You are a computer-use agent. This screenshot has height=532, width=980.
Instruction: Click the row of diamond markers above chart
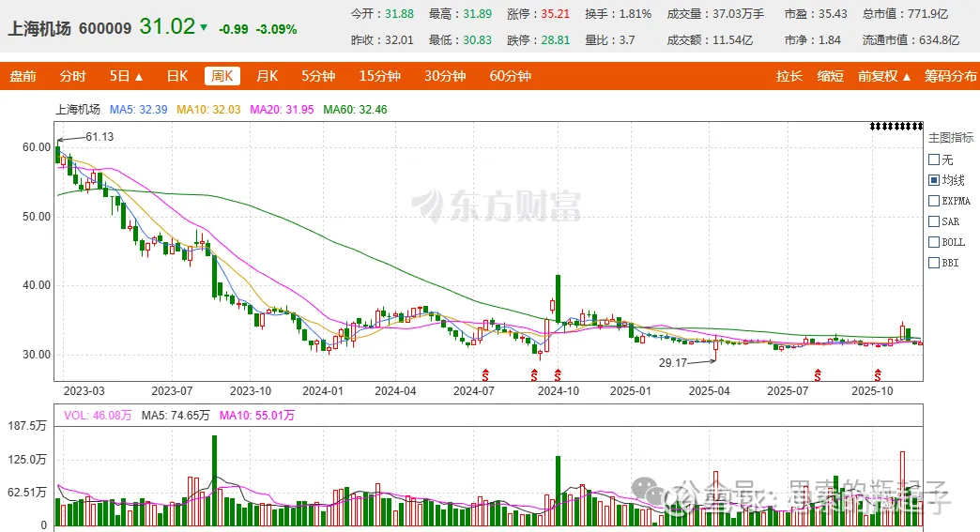[896, 127]
